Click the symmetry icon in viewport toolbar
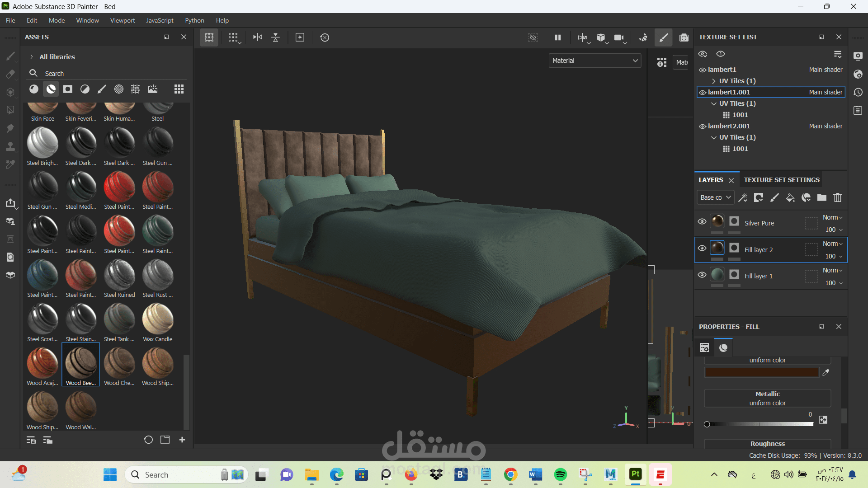 tap(257, 38)
